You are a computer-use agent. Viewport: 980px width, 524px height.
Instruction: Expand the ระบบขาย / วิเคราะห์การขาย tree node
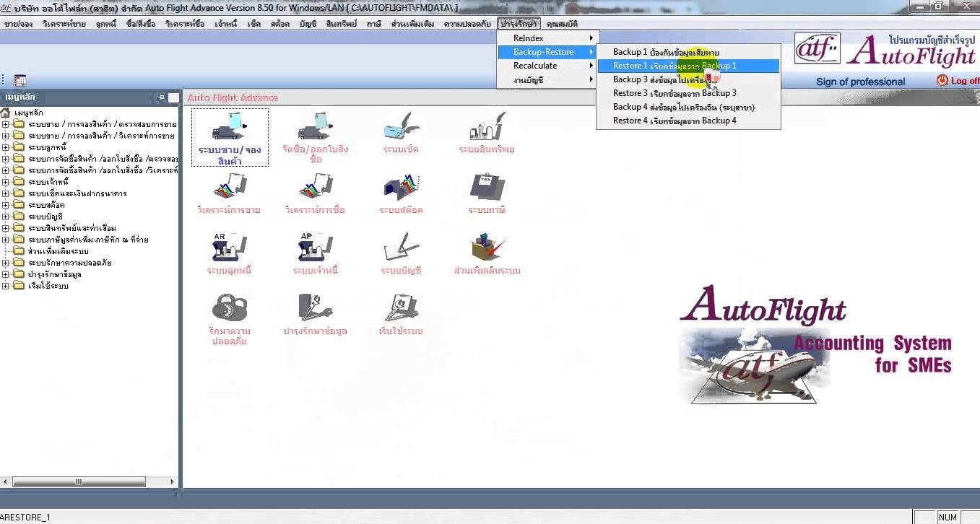[x=6, y=136]
